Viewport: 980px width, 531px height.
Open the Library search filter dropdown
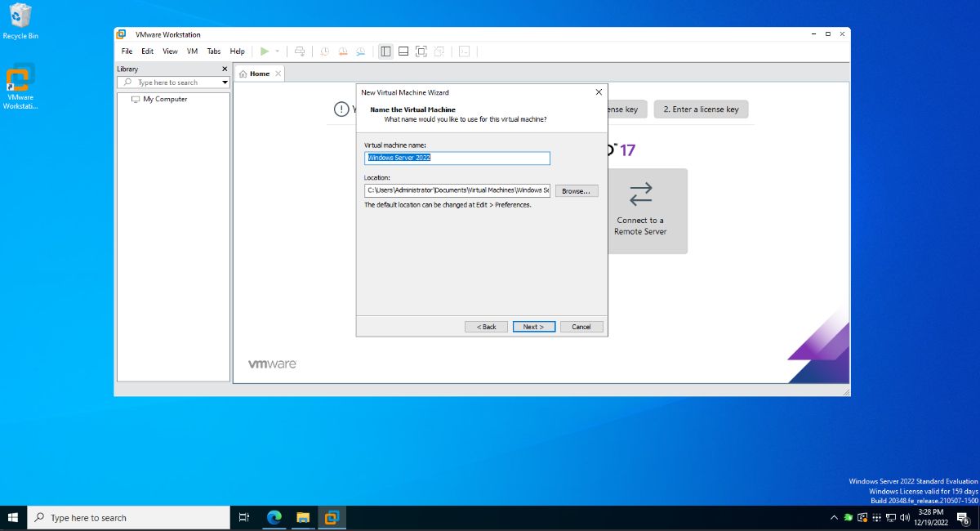(225, 82)
